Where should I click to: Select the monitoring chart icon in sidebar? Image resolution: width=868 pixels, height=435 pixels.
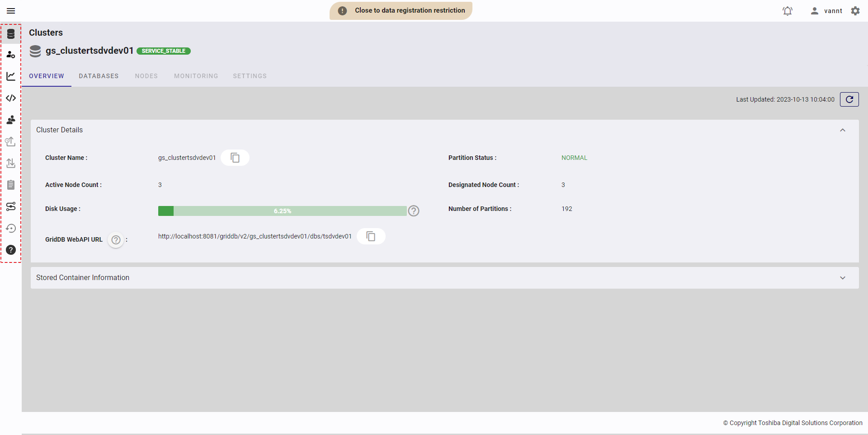[11, 76]
